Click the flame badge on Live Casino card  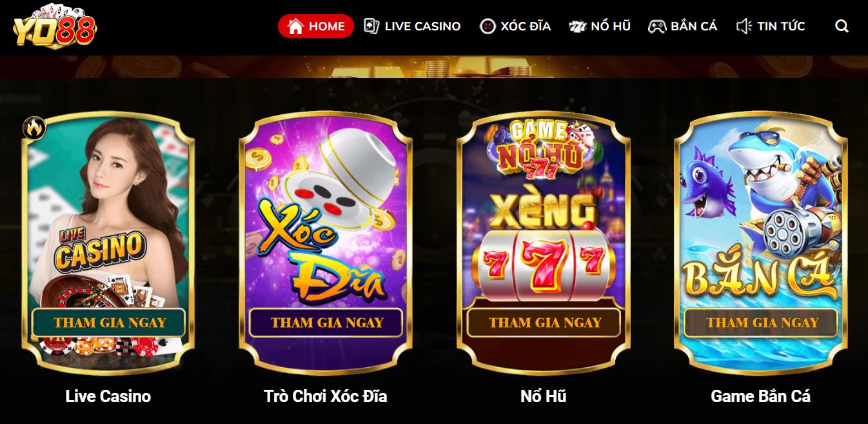tap(34, 127)
